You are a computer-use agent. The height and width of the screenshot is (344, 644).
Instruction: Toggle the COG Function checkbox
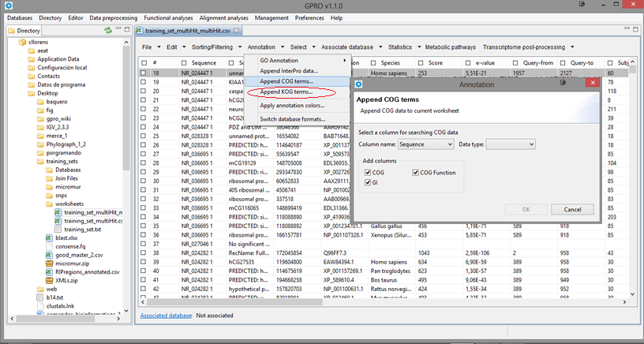415,172
